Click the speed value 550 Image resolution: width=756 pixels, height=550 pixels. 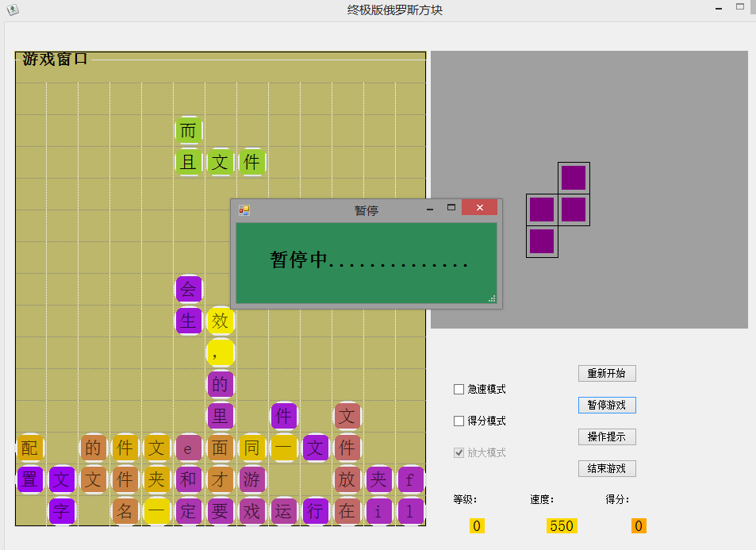click(x=562, y=526)
